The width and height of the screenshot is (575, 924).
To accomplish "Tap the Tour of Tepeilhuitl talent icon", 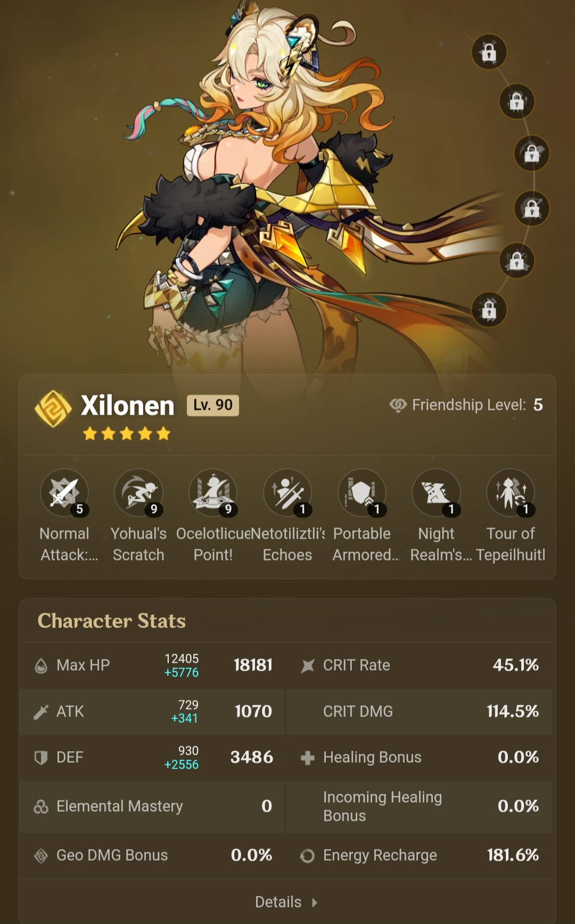I will (x=511, y=493).
